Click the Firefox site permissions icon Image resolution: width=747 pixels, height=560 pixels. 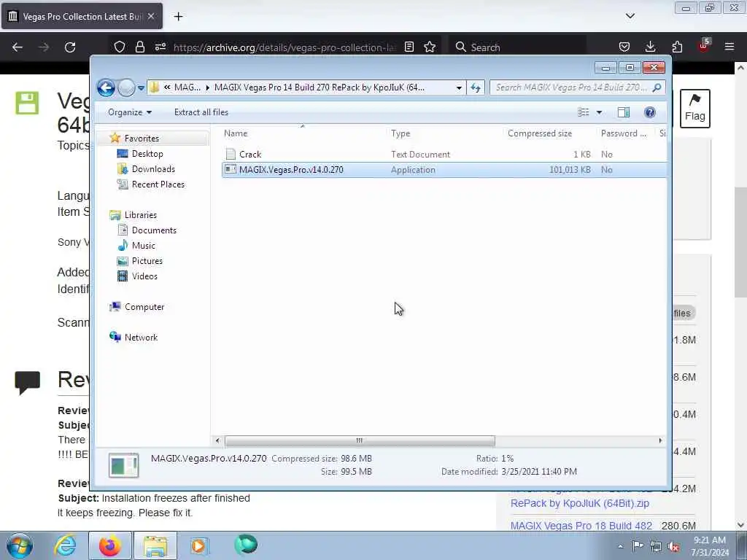click(x=160, y=47)
